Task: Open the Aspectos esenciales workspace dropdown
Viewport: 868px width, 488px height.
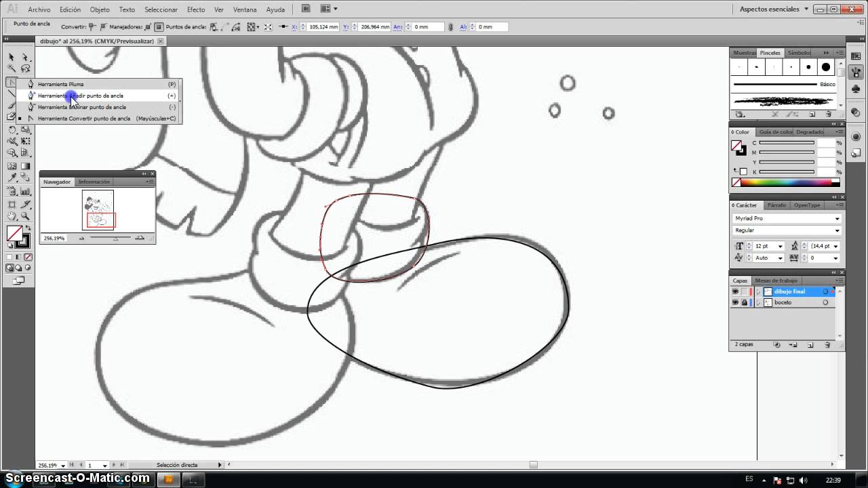Action: [x=774, y=9]
